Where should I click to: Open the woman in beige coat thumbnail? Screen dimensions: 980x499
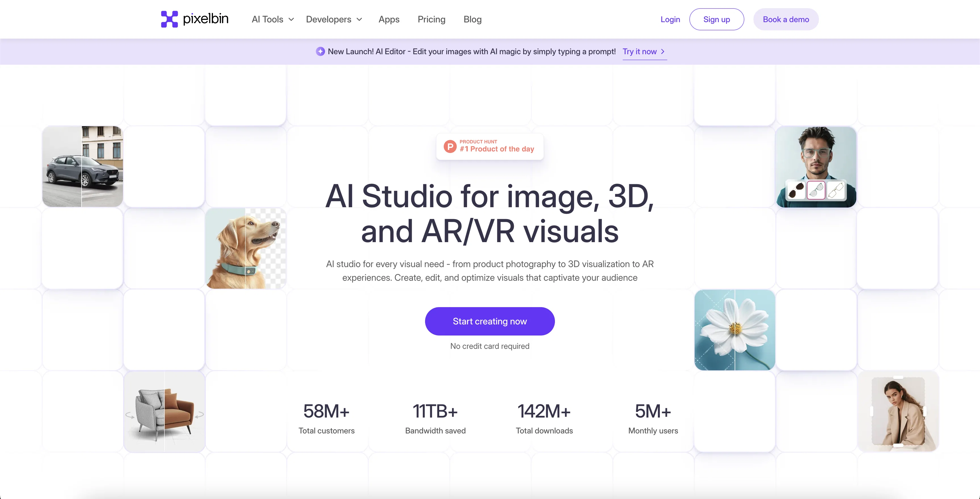[898, 411]
